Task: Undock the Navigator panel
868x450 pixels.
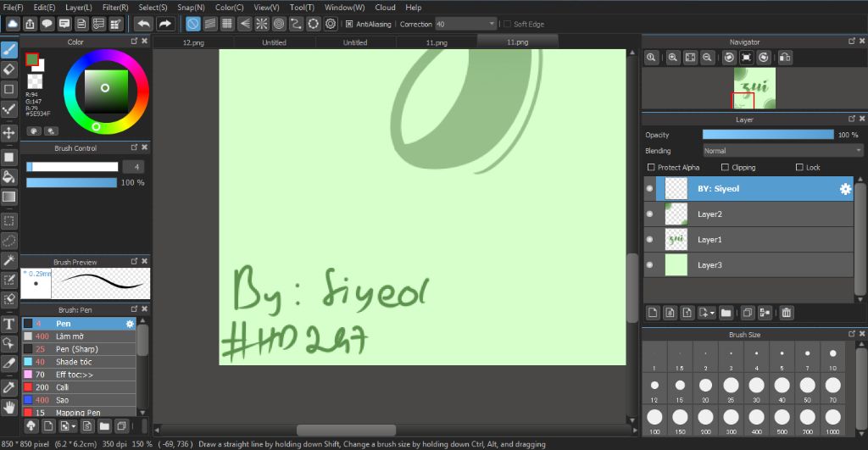Action: point(851,42)
